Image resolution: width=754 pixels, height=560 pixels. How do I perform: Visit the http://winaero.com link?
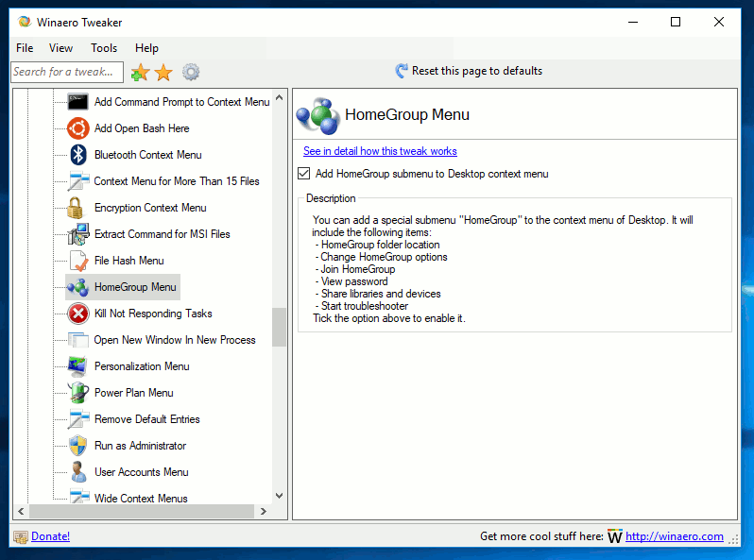[674, 536]
